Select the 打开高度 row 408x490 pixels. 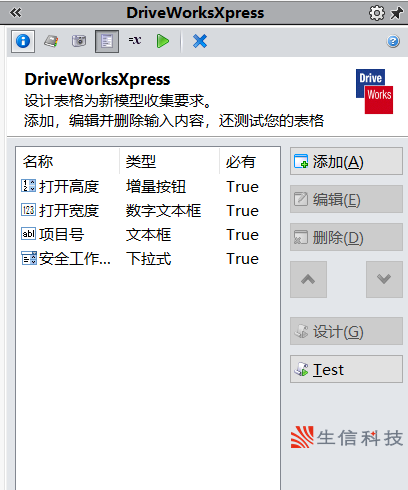pos(148,187)
